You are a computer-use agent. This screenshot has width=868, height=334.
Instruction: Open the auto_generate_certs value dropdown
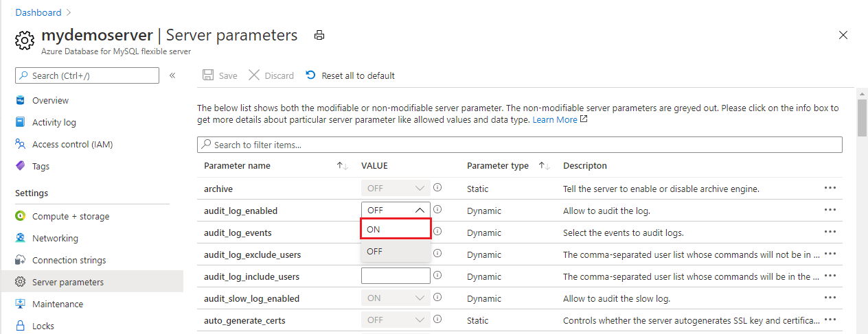pos(396,320)
